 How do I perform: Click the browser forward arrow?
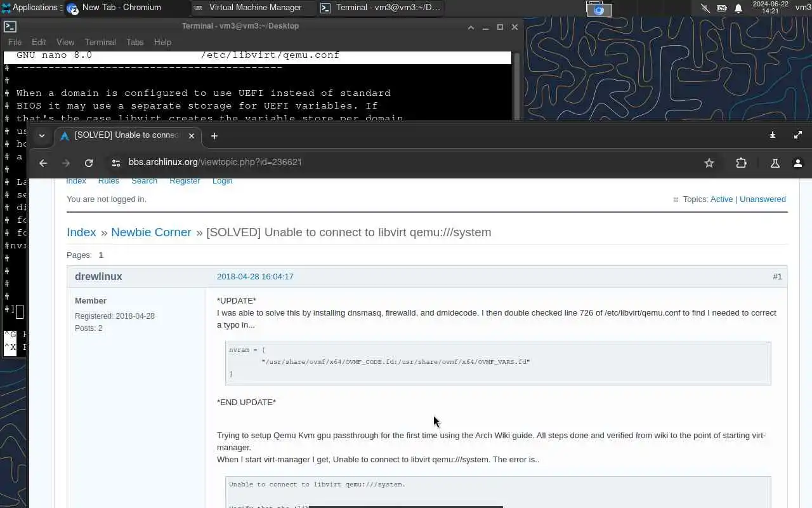click(66, 163)
